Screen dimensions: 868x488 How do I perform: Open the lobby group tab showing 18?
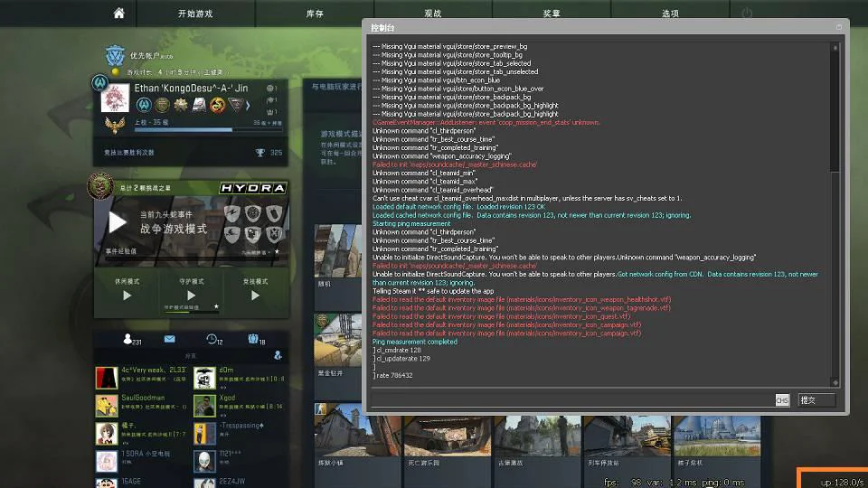256,339
